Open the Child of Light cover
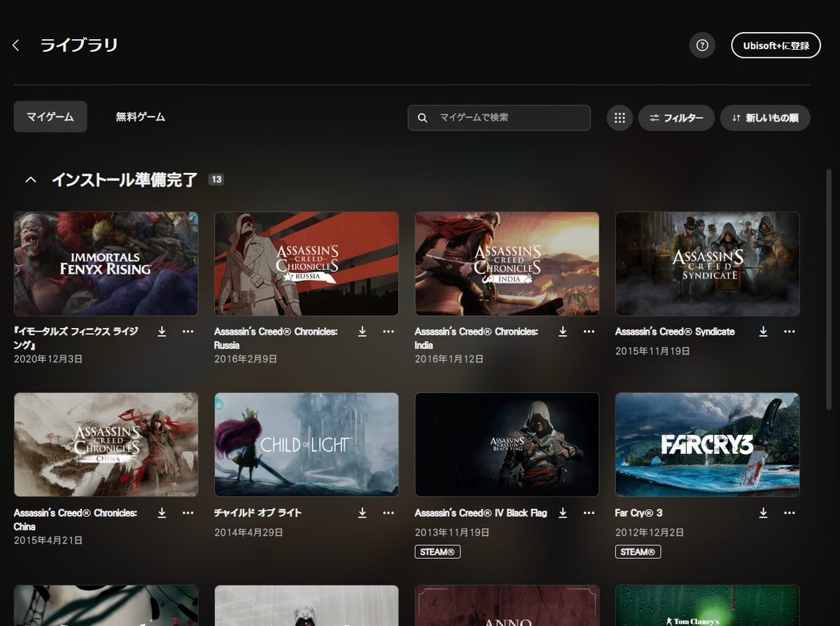840x626 pixels. click(x=307, y=444)
